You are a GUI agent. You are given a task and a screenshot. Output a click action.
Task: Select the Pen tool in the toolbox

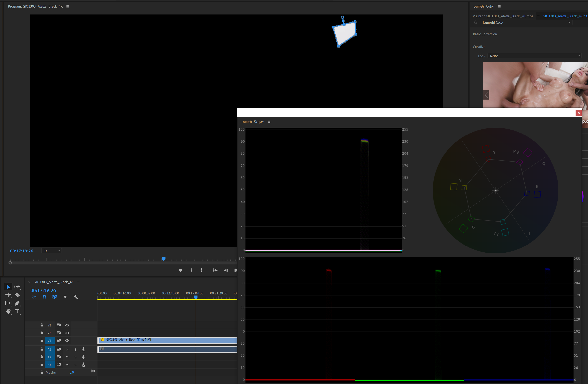[17, 303]
